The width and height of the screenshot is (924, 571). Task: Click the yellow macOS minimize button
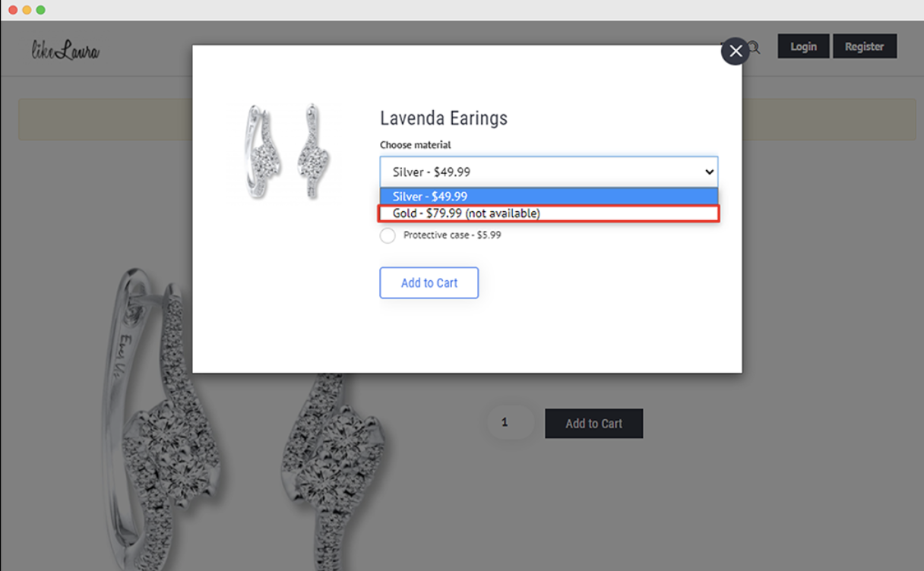click(x=27, y=10)
